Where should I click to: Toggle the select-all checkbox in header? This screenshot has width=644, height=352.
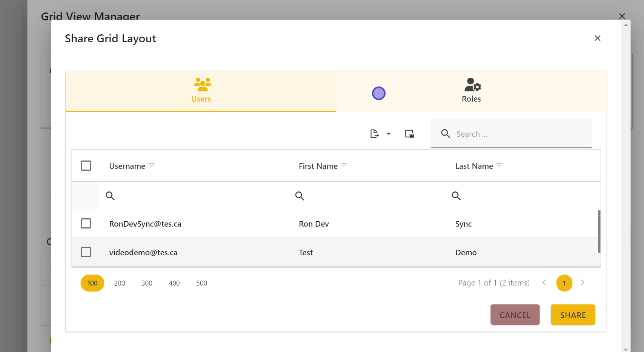(x=86, y=166)
